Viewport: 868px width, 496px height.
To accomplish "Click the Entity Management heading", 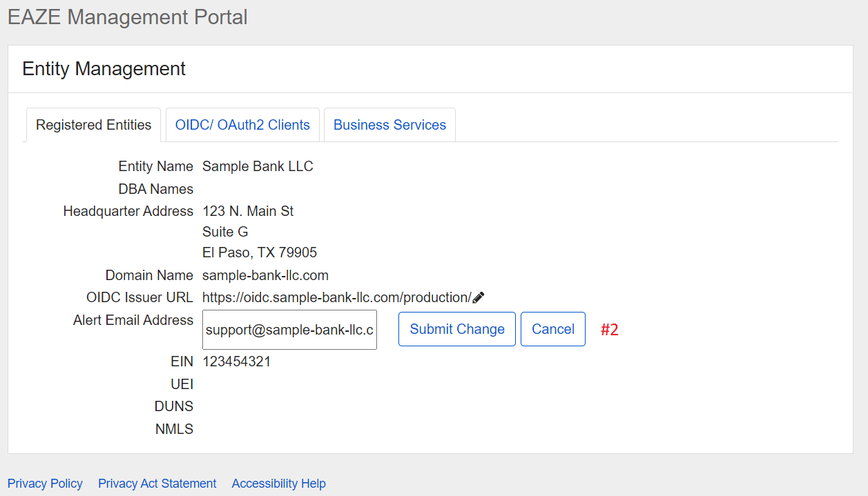I will [104, 69].
